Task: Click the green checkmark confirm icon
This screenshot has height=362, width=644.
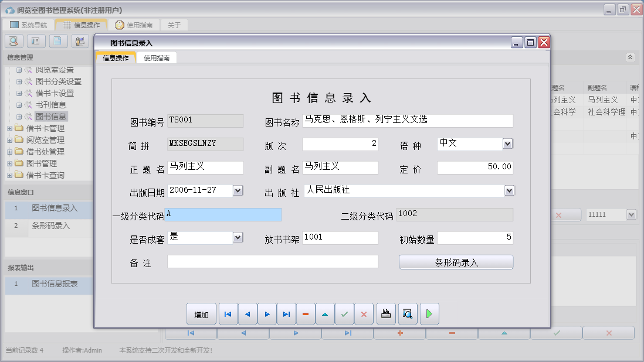Action: pos(344,313)
